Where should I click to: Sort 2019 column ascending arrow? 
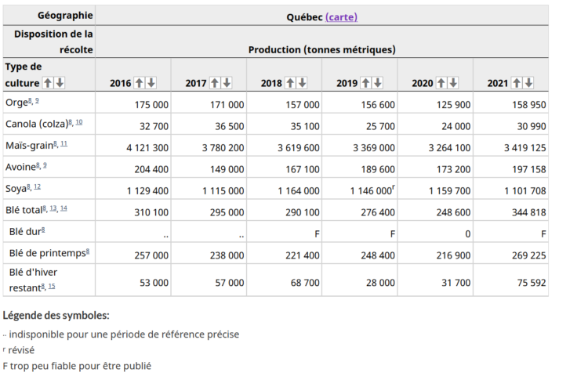click(x=365, y=83)
